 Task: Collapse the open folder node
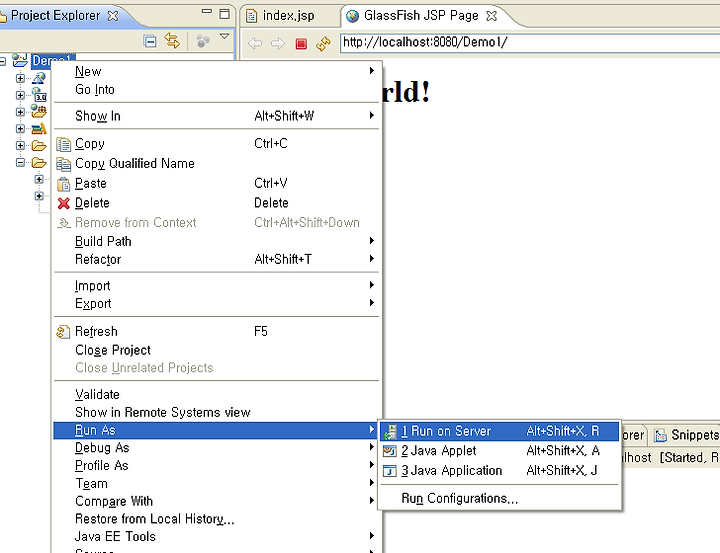pyautogui.click(x=20, y=162)
